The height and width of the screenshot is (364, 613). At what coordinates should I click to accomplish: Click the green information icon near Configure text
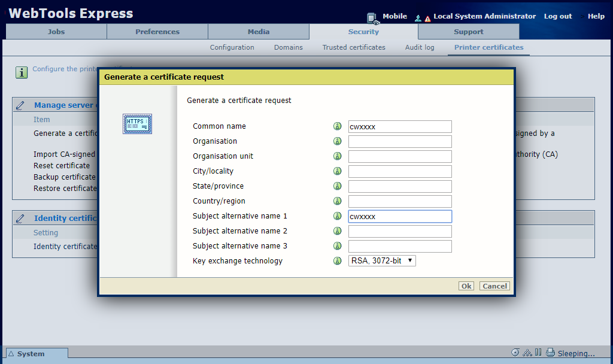click(x=22, y=72)
